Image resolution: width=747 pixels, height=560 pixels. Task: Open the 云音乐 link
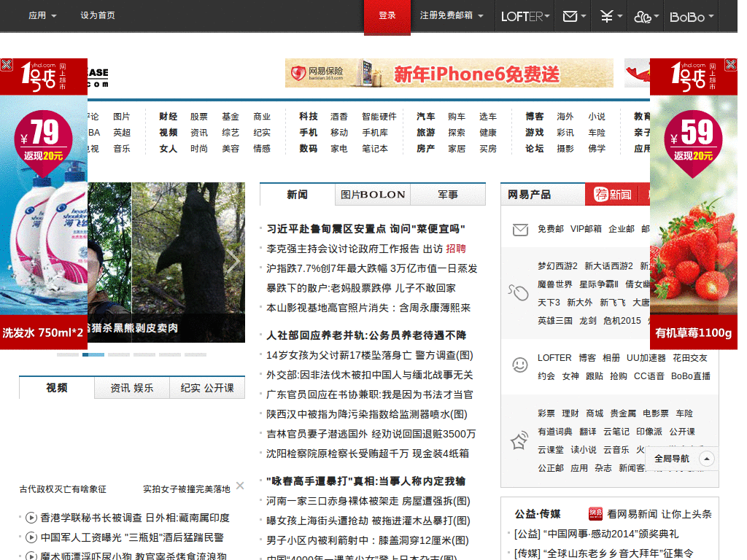point(616,450)
